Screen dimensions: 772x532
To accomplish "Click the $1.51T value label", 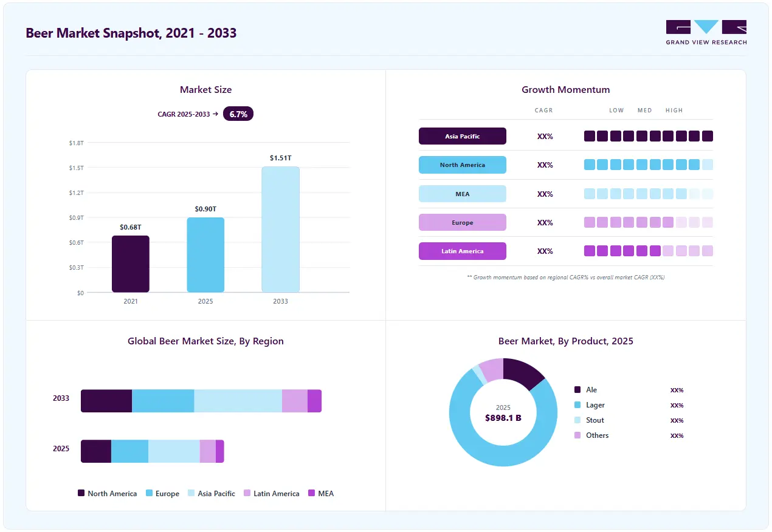I will pyautogui.click(x=281, y=158).
